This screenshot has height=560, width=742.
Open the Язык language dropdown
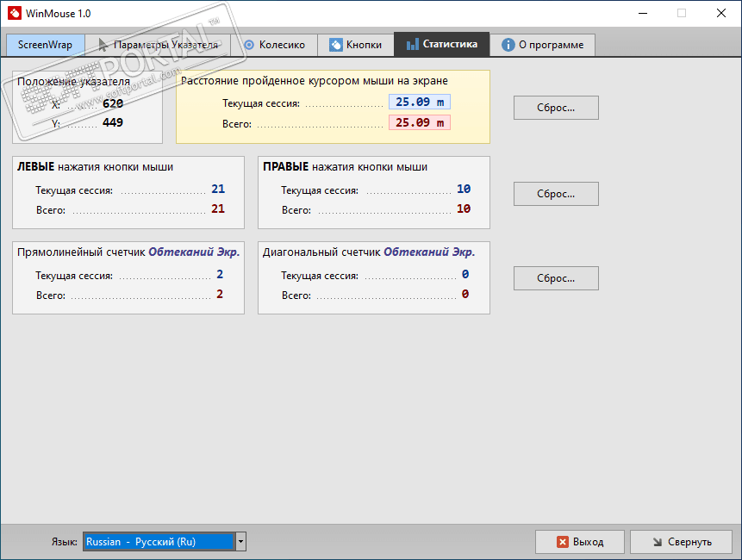click(165, 542)
